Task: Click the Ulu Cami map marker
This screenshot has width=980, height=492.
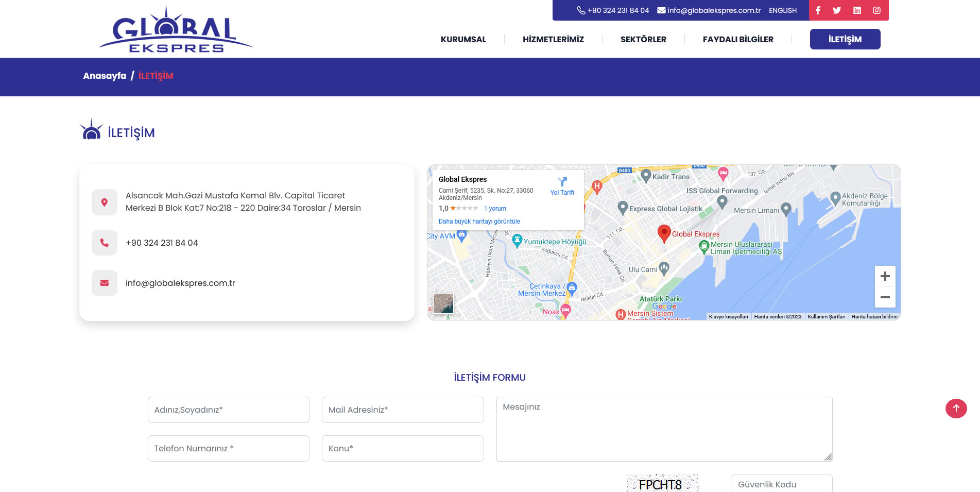Action: (x=664, y=268)
